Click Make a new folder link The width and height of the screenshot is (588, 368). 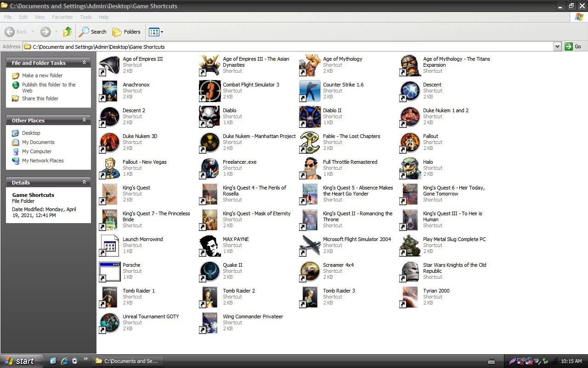pos(42,75)
